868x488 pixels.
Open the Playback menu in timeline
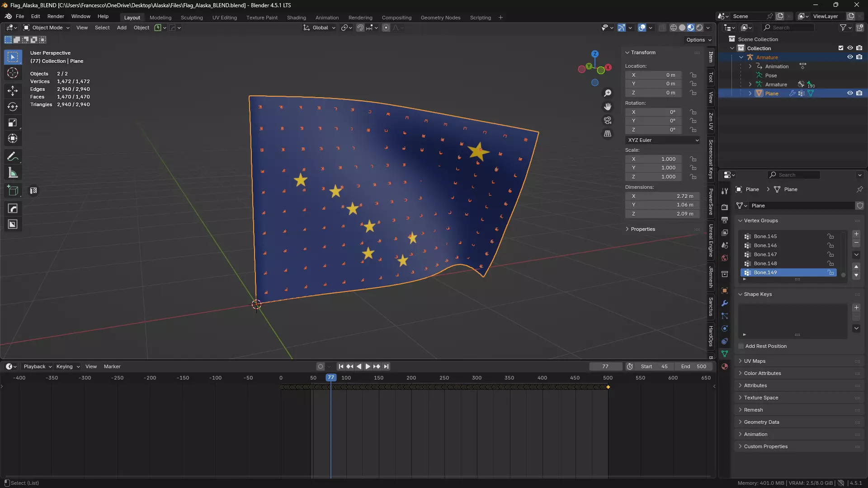coord(38,366)
